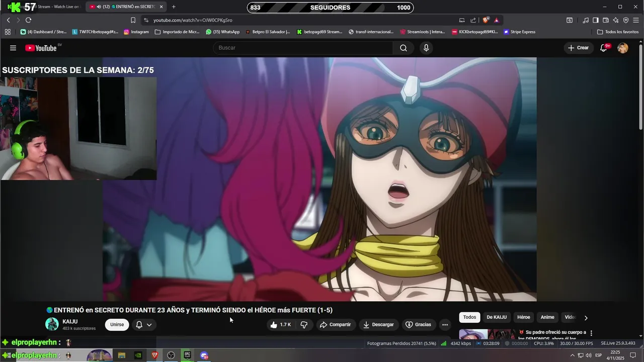The image size is (644, 362).
Task: Open File Explorer from taskbar
Action: coord(121,355)
